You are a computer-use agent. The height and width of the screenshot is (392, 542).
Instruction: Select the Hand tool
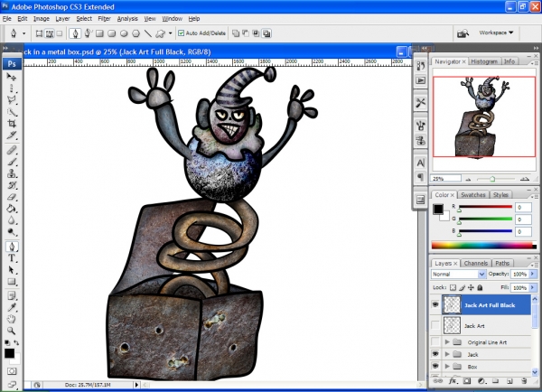[x=12, y=319]
